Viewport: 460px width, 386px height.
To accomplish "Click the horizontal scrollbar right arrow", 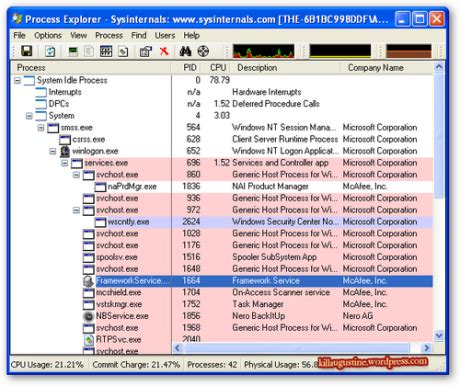I will pos(426,348).
